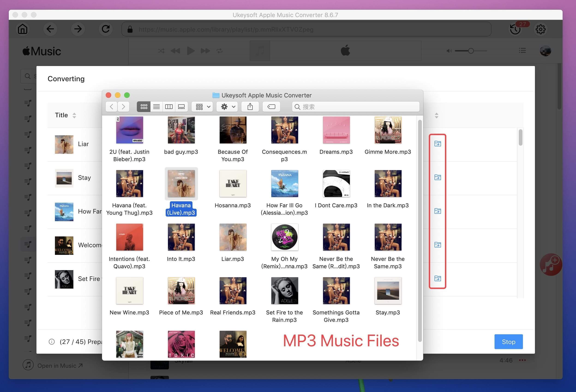Viewport: 576px width, 392px height.
Task: Click the Stop button to halt conversion
Action: point(509,342)
